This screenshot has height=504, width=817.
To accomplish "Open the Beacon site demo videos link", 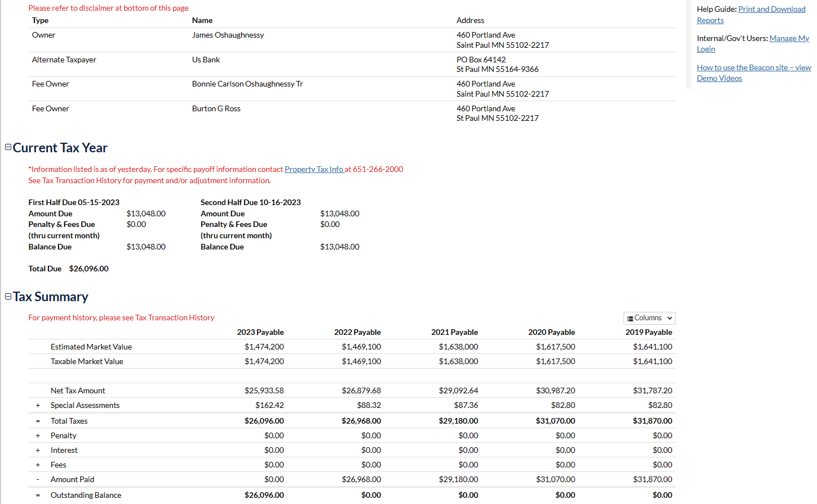I will pos(753,68).
